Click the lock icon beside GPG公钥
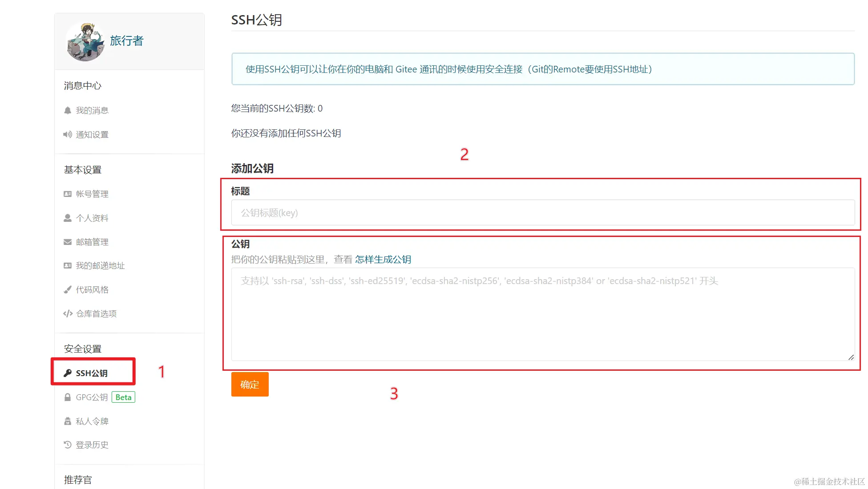868x489 pixels. pos(68,397)
